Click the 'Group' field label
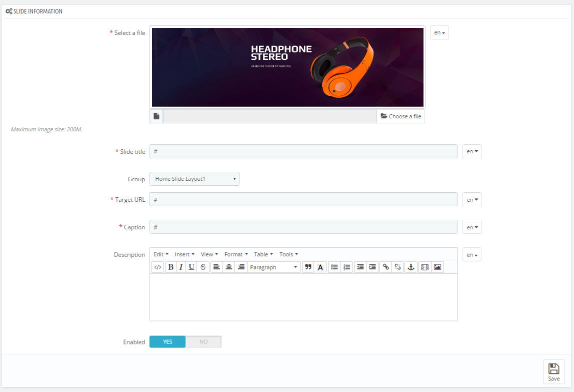This screenshot has height=392, width=574. 136,179
